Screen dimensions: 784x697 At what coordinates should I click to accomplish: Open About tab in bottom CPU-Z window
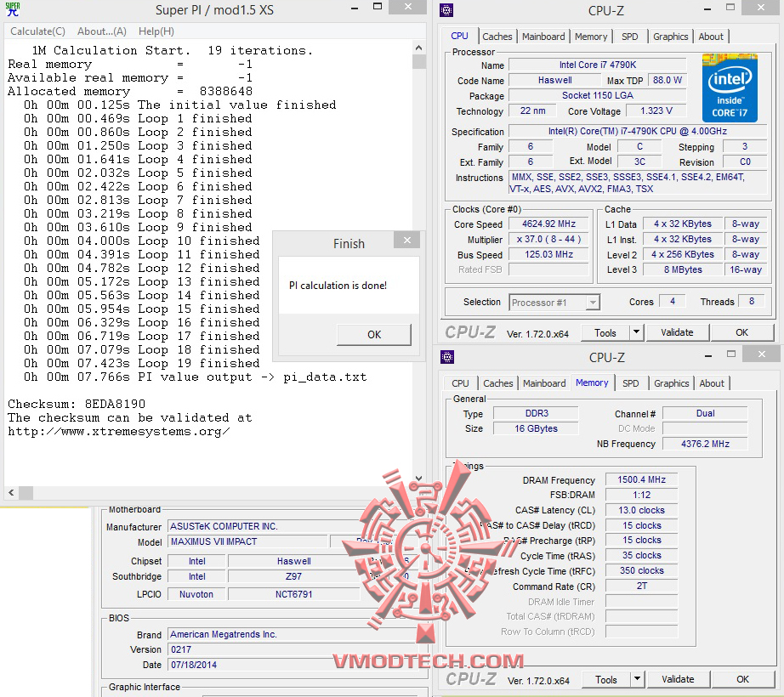tap(712, 383)
